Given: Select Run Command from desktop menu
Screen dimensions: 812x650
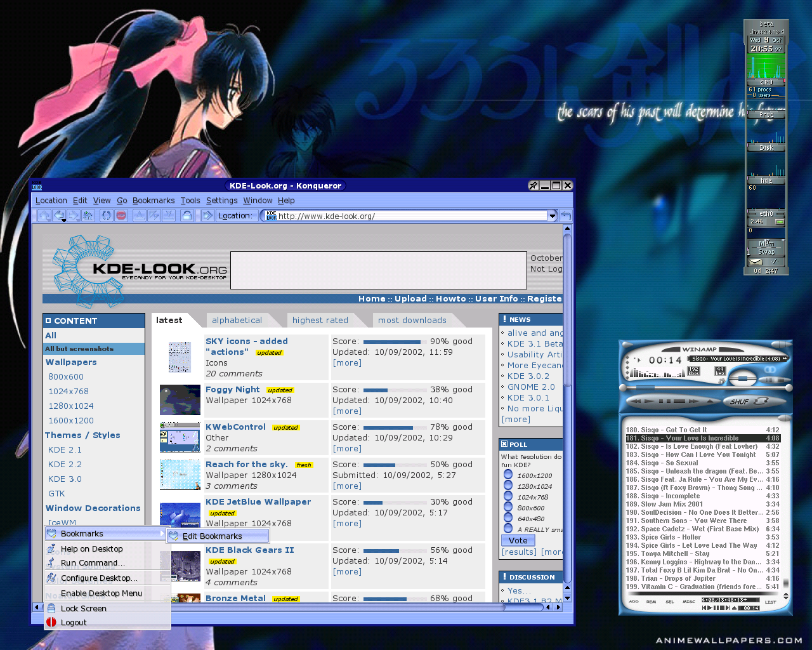Looking at the screenshot, I should tap(93, 563).
